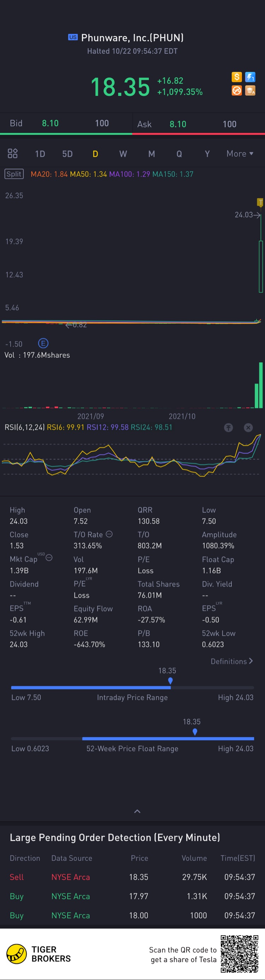Viewport: 265px width, 980px height.
Task: Tap the Time(EST) column header
Action: point(237,858)
